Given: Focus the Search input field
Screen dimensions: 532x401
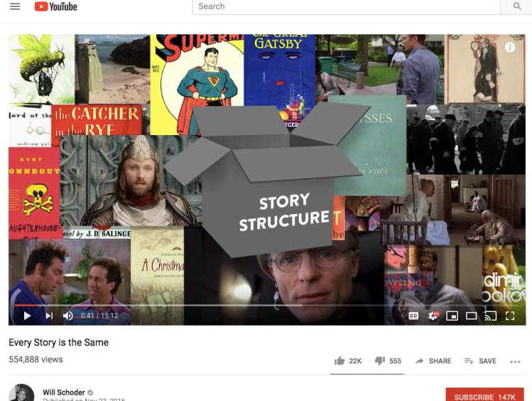Looking at the screenshot, I should pos(346,6).
